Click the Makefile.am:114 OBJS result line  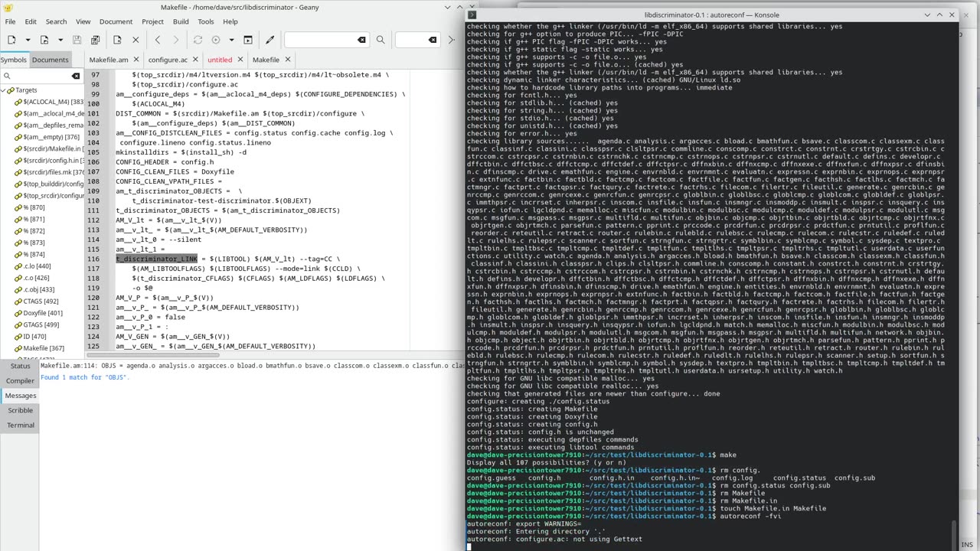[253, 366]
